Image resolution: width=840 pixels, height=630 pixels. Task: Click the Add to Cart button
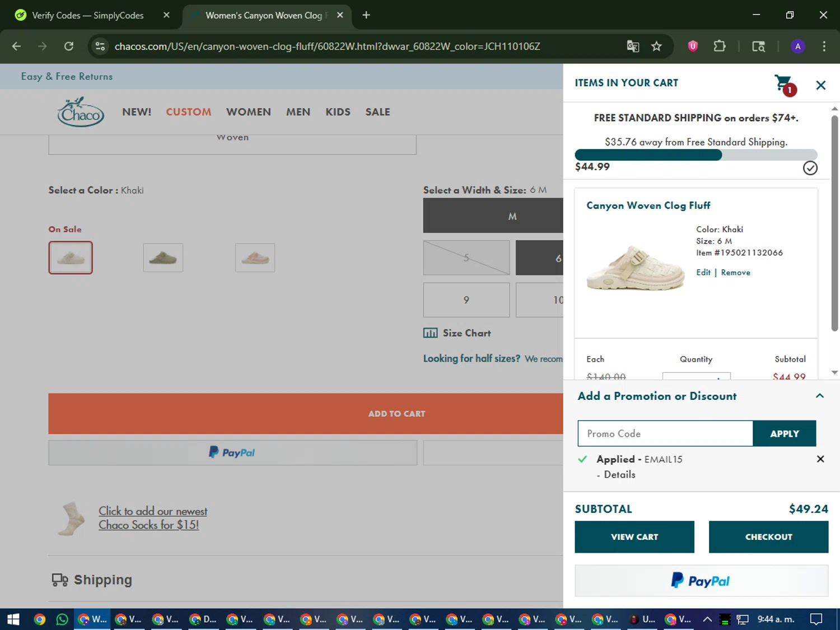(306, 414)
